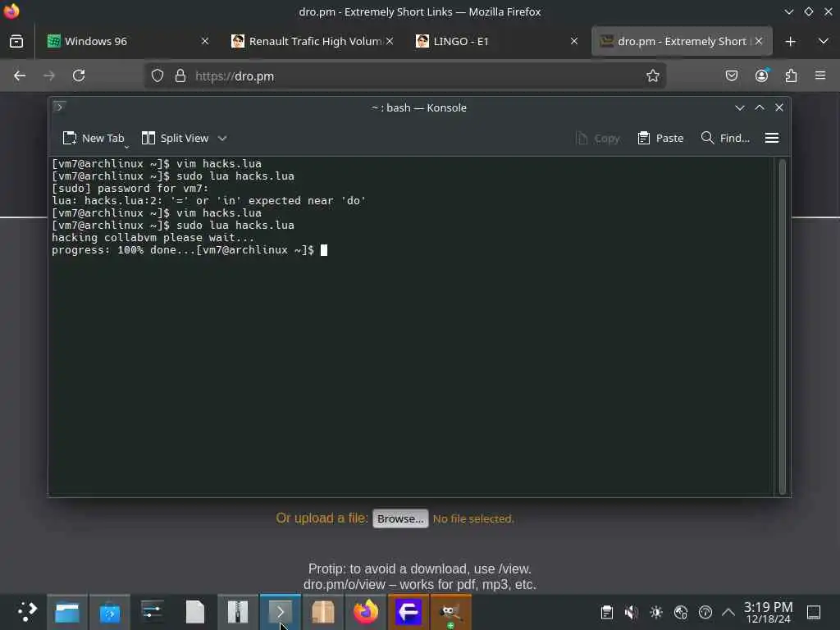
Task: List all tabs dropdown in Firefox
Action: tap(824, 41)
